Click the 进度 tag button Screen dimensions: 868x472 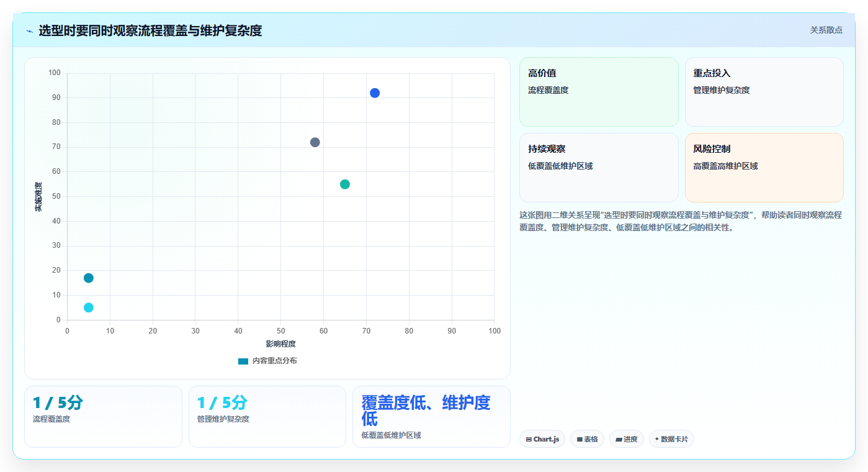tap(627, 439)
